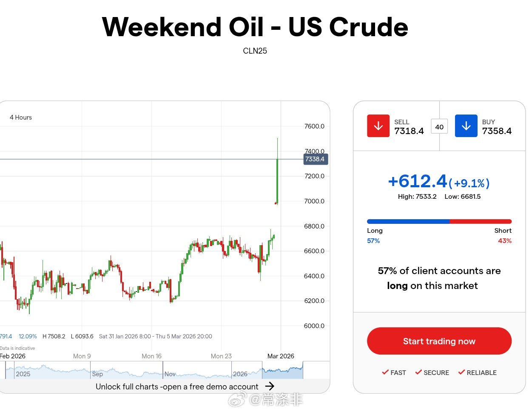Click the red Short portion of sentiment bar
This screenshot has height=412, width=532.
tap(481, 221)
